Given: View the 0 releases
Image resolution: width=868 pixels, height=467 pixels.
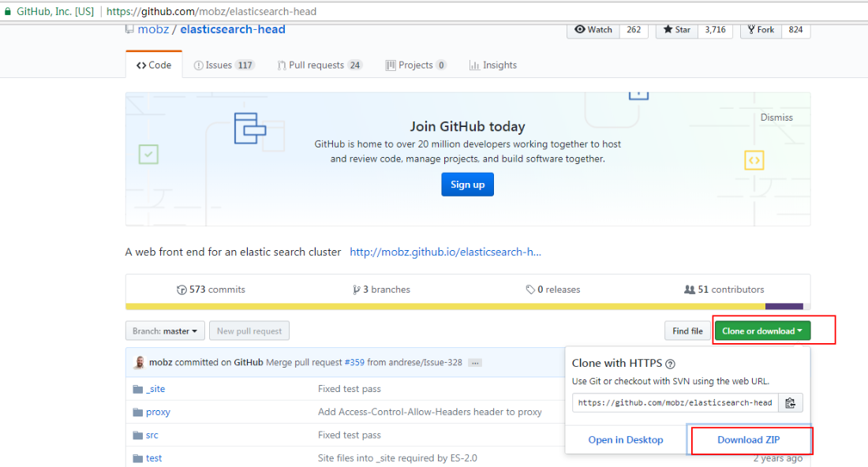Looking at the screenshot, I should (x=552, y=290).
